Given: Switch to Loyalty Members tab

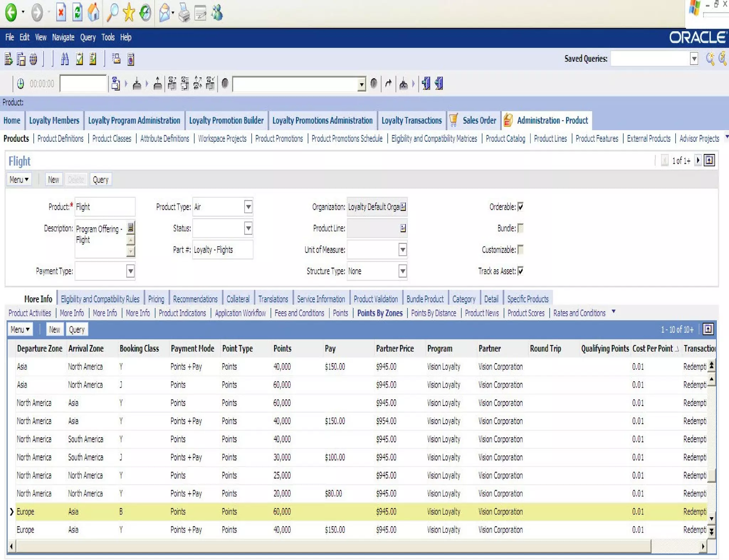Looking at the screenshot, I should point(54,120).
